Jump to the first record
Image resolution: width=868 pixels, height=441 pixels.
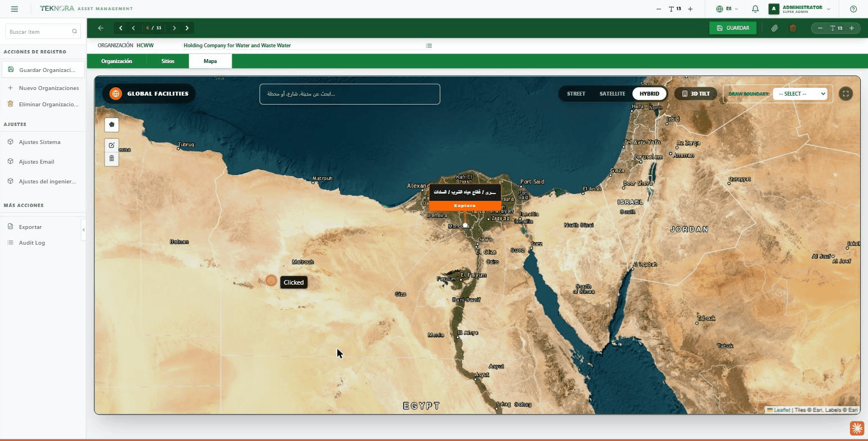pos(120,28)
